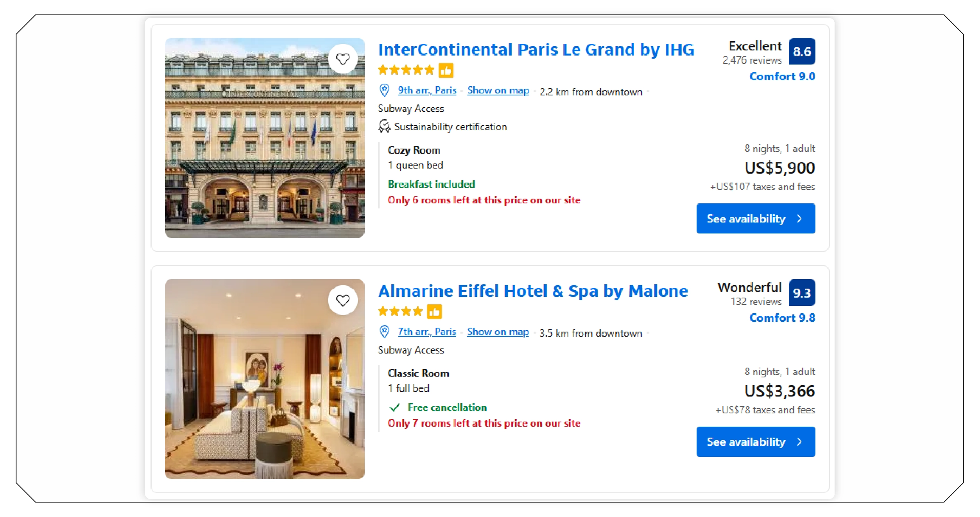Click the four-star rating under Almarine Eiffel Hotel
Screen dimensions: 980x517
click(x=400, y=312)
